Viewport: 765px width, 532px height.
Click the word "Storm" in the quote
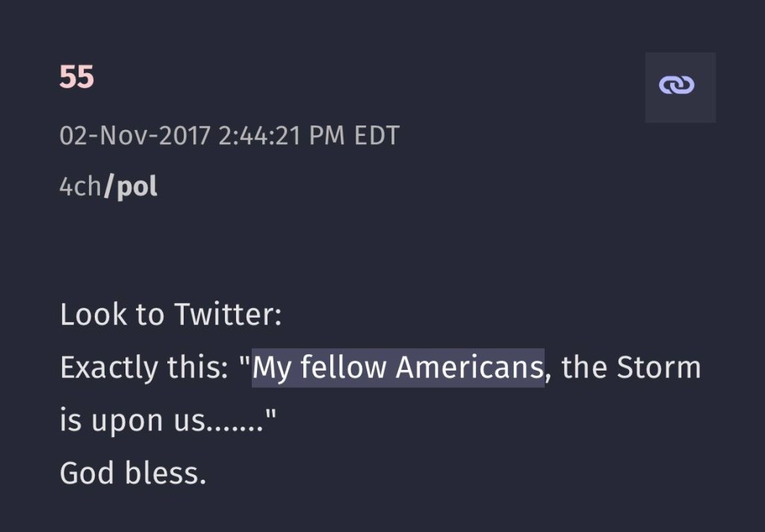click(659, 368)
